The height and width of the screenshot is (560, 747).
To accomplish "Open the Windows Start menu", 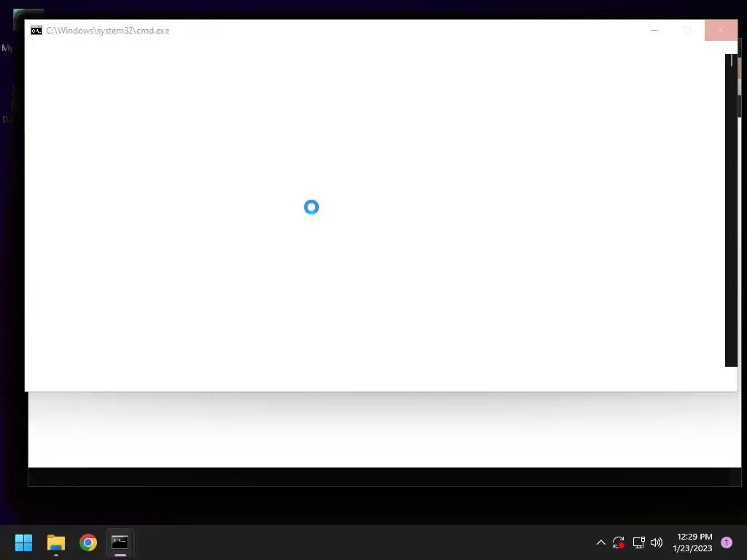I will pyautogui.click(x=23, y=542).
